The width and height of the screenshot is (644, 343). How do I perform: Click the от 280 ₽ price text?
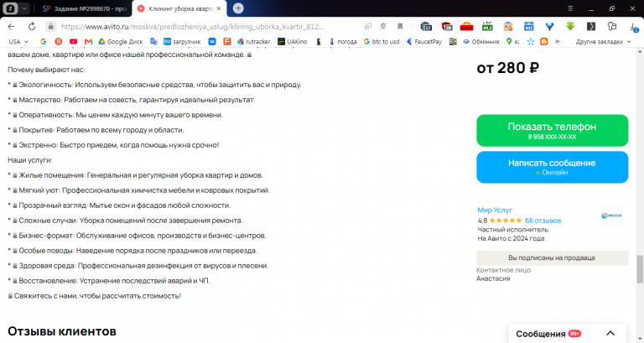pyautogui.click(x=507, y=68)
